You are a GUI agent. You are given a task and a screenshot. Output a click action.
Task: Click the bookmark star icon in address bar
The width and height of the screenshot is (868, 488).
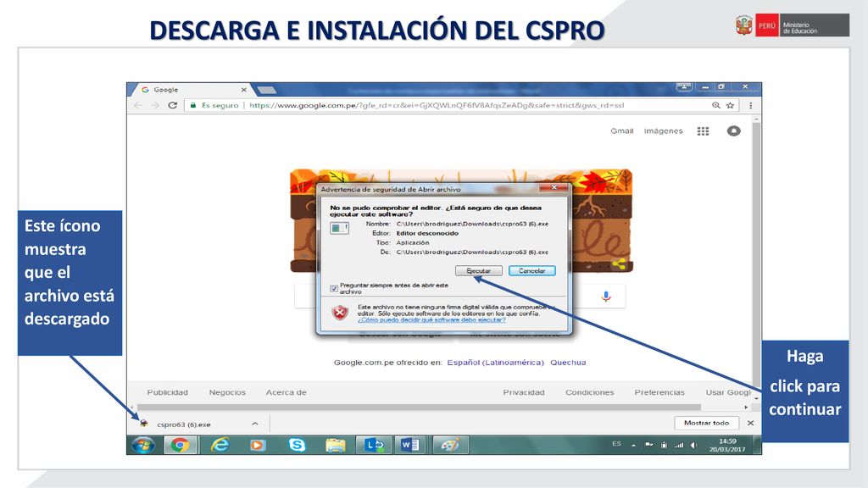730,105
